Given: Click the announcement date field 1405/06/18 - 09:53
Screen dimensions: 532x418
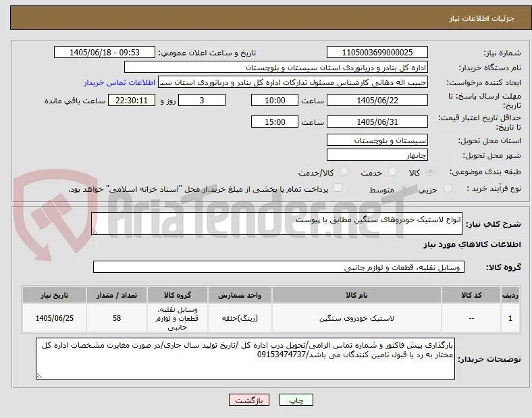Looking at the screenshot, I should pyautogui.click(x=105, y=52).
